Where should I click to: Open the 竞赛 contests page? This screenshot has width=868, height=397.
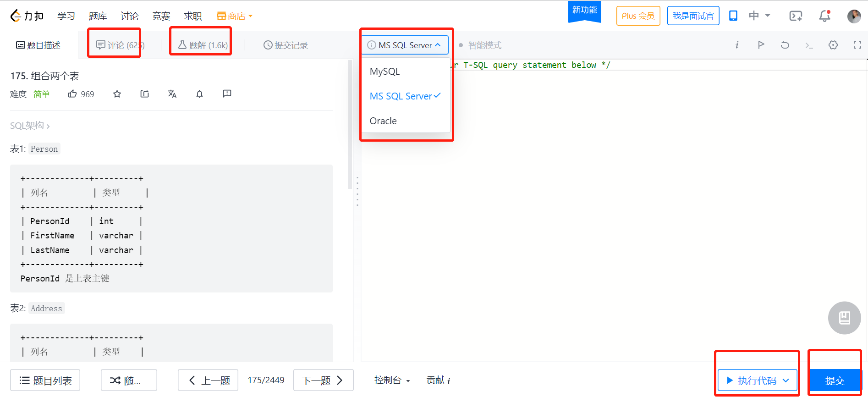click(x=161, y=16)
